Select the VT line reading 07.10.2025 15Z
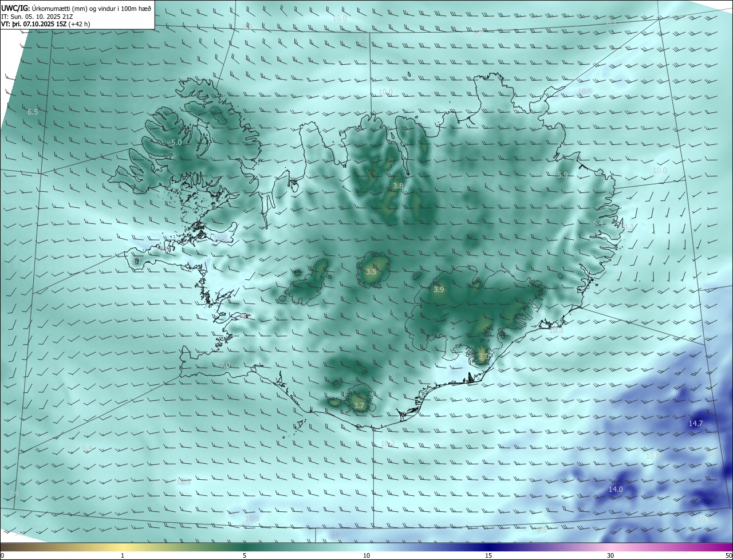 click(x=45, y=24)
